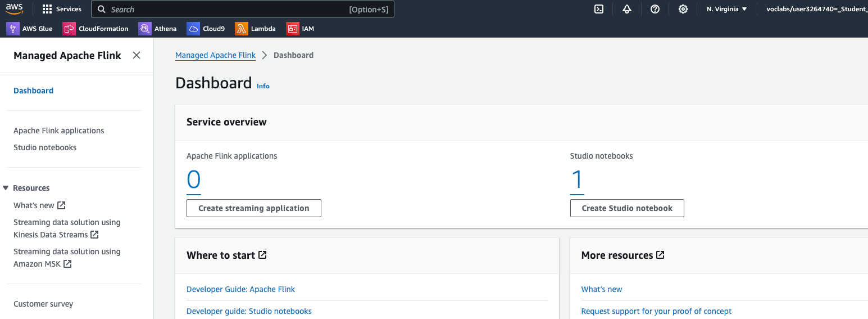Click the AWS logo home icon
868x319 pixels.
[x=15, y=9]
